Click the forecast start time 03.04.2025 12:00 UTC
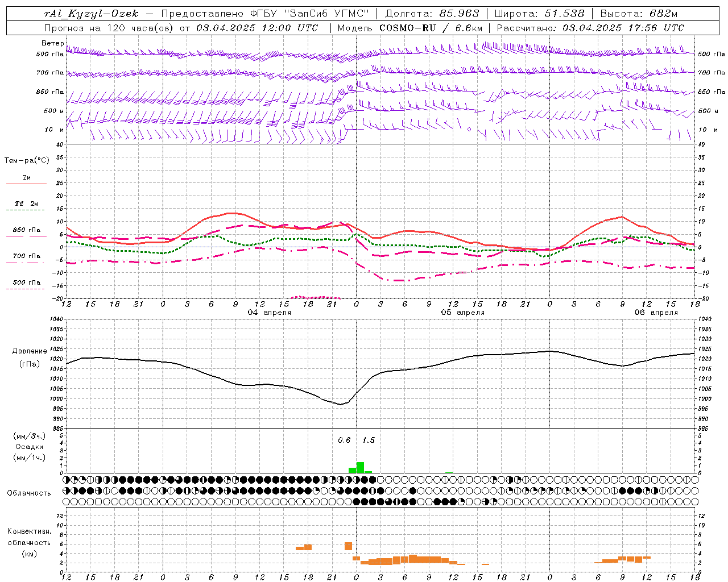The height and width of the screenshot is (582, 728). point(257,28)
